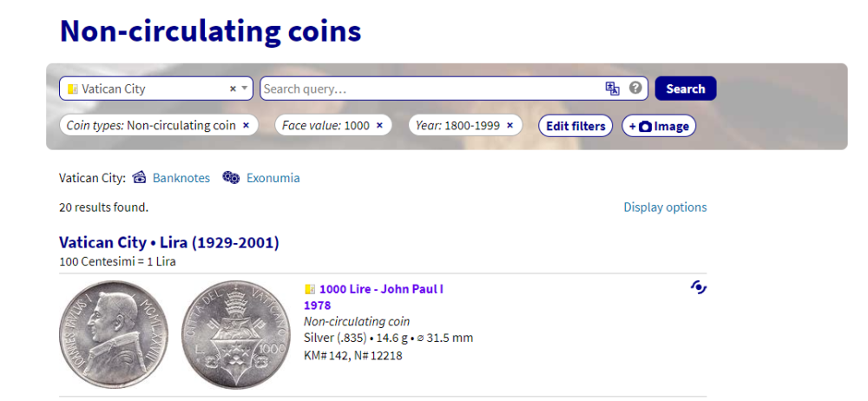
Task: Open the 1000 Lire - John Paul I link
Action: click(381, 289)
